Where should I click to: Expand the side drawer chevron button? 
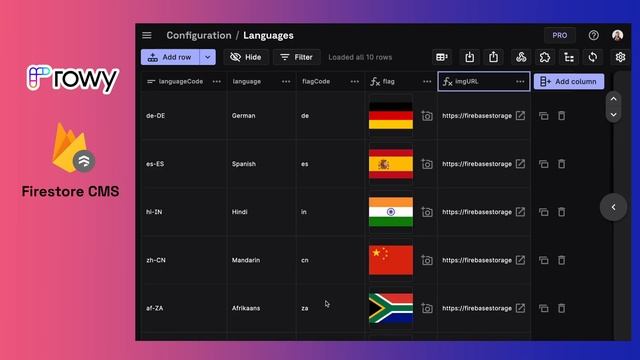[x=613, y=207]
